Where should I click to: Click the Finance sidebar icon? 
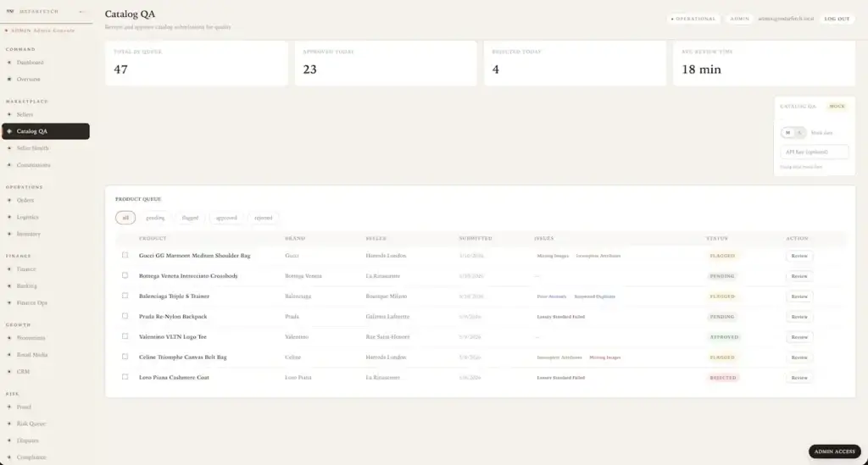pos(9,268)
